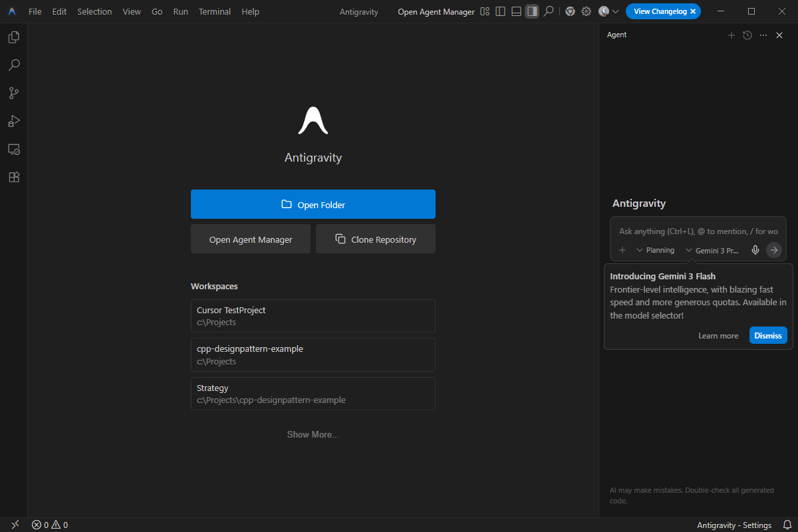Click the microphone voice input icon
798x532 pixels.
click(755, 250)
